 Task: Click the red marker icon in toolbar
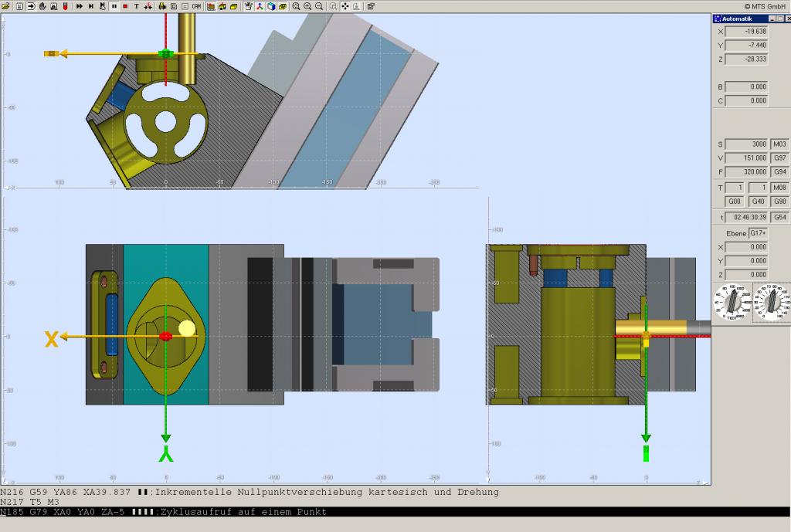click(x=66, y=6)
